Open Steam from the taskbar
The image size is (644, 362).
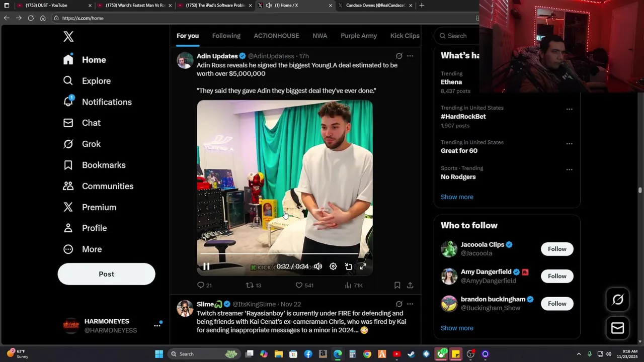tap(412, 354)
